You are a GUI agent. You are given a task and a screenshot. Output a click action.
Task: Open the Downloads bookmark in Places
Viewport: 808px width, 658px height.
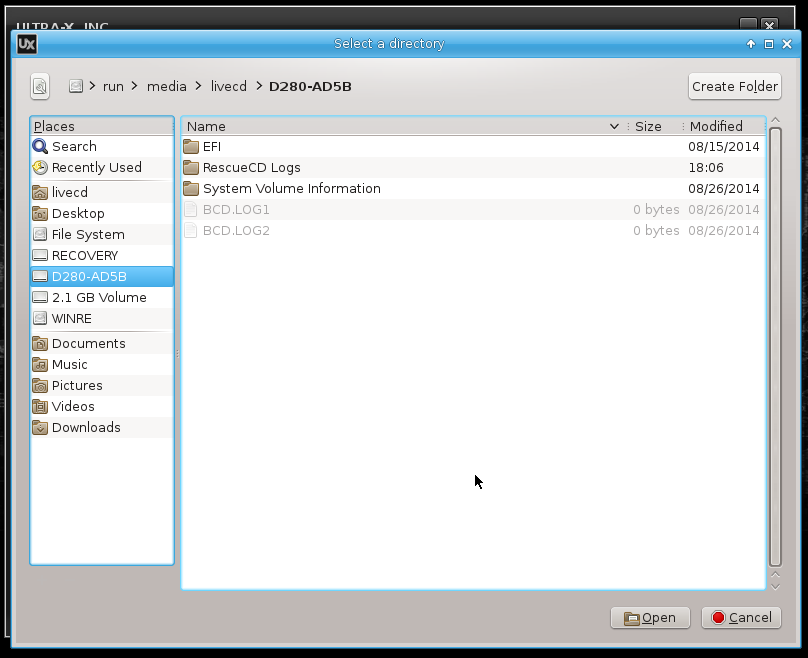point(85,428)
